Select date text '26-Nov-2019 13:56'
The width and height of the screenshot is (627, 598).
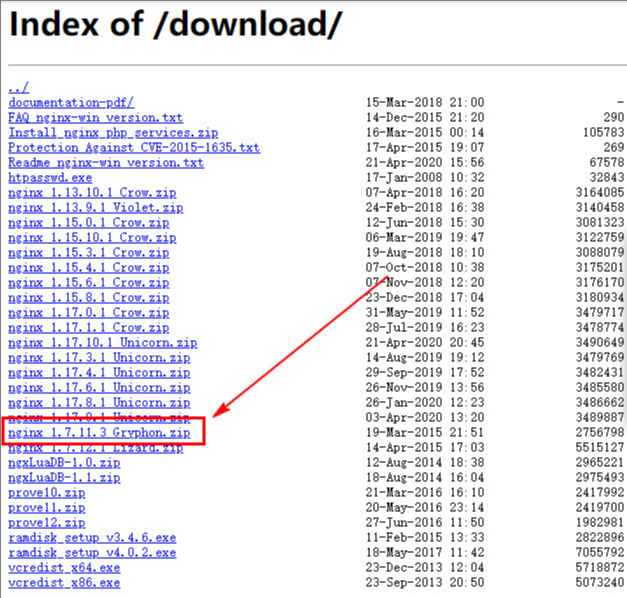[x=425, y=388]
